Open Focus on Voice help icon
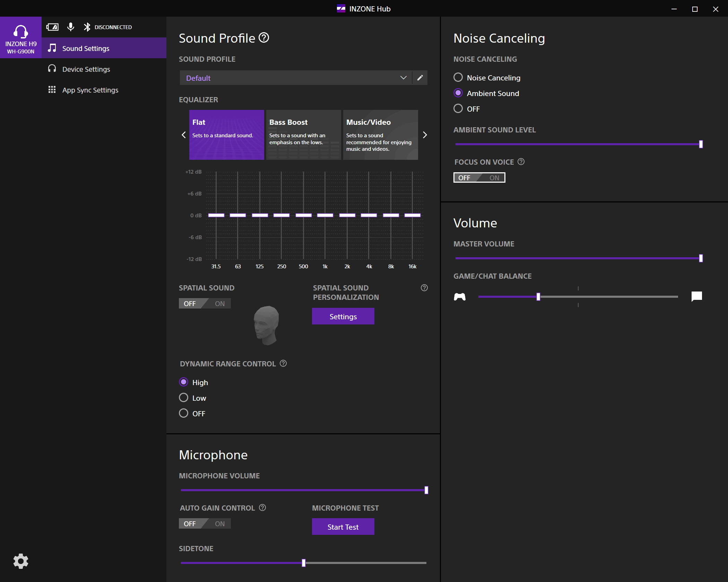The image size is (728, 582). tap(521, 162)
